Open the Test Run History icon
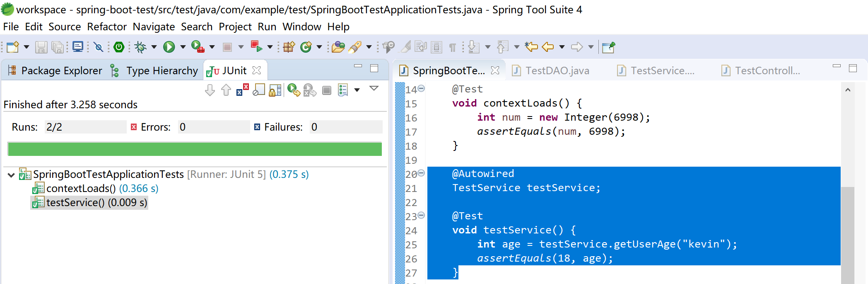868x284 pixels. tap(343, 90)
